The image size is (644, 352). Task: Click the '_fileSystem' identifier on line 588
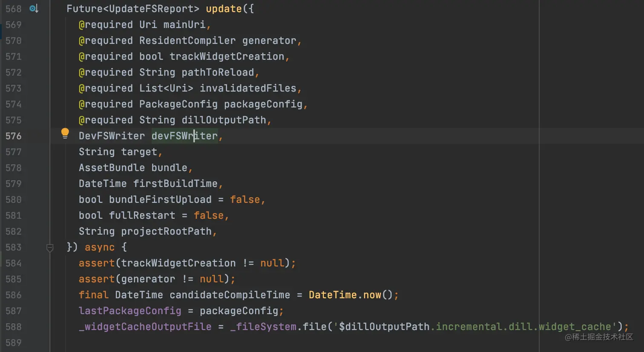pos(263,327)
